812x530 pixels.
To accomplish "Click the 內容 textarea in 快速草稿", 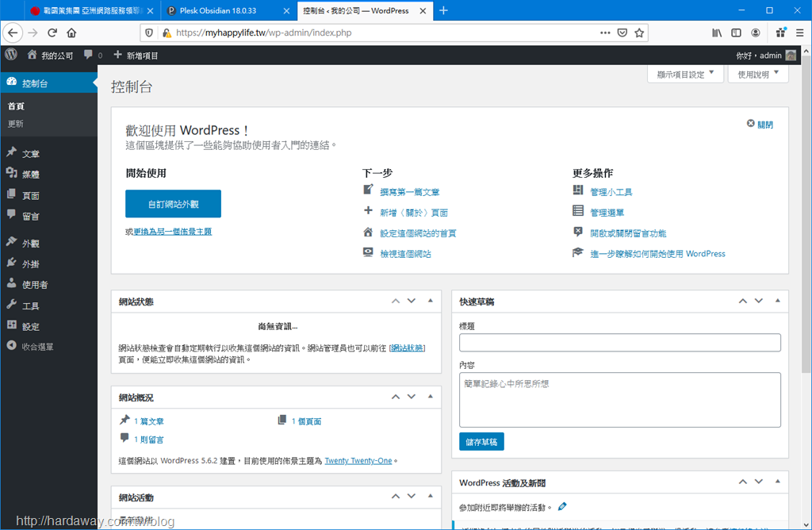I will [x=620, y=400].
